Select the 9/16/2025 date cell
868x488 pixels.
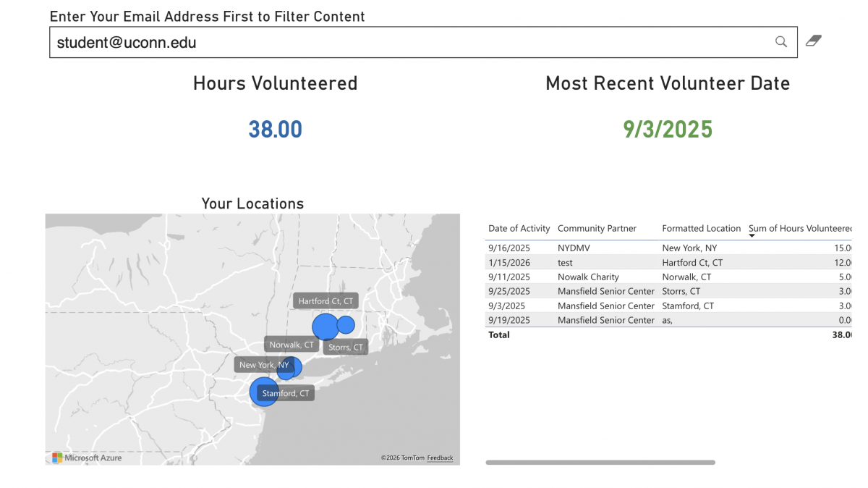[509, 248]
